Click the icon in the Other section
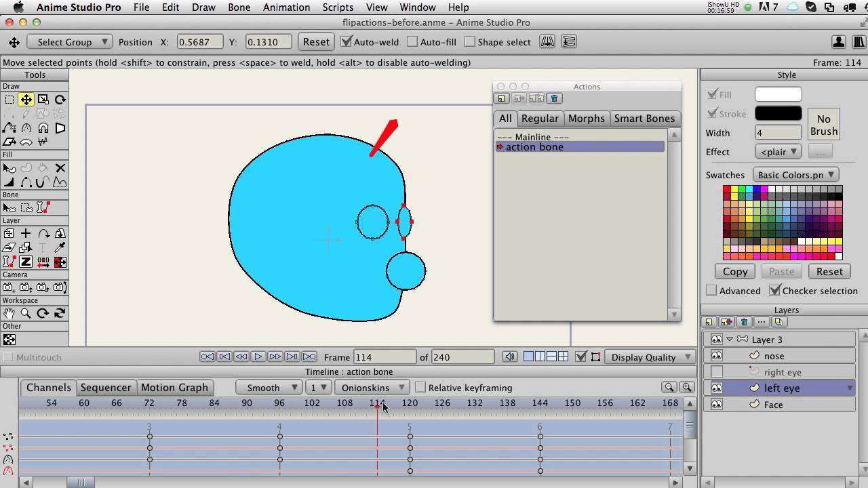Image resolution: width=868 pixels, height=488 pixels. point(9,340)
